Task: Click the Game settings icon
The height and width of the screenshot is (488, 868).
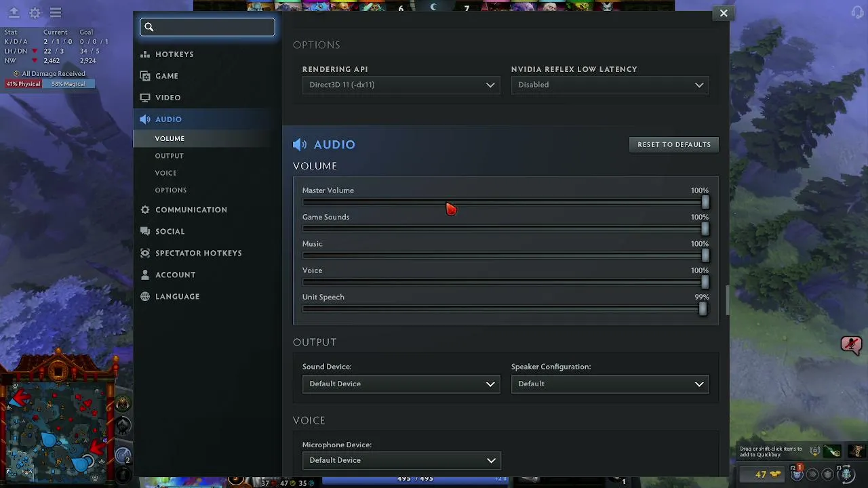Action: (x=145, y=76)
